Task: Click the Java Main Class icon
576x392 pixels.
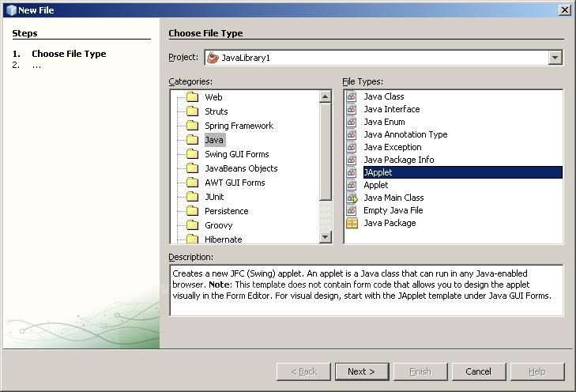Action: 352,198
